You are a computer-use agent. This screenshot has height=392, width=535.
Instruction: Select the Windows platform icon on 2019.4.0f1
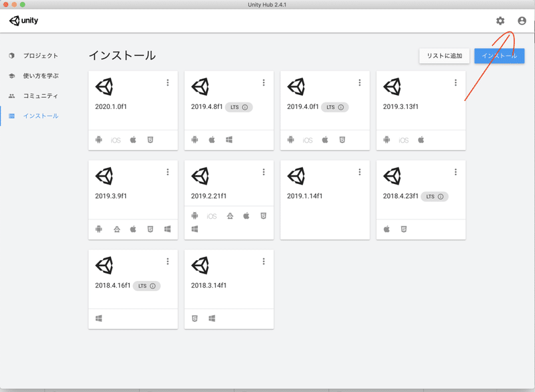coord(341,140)
